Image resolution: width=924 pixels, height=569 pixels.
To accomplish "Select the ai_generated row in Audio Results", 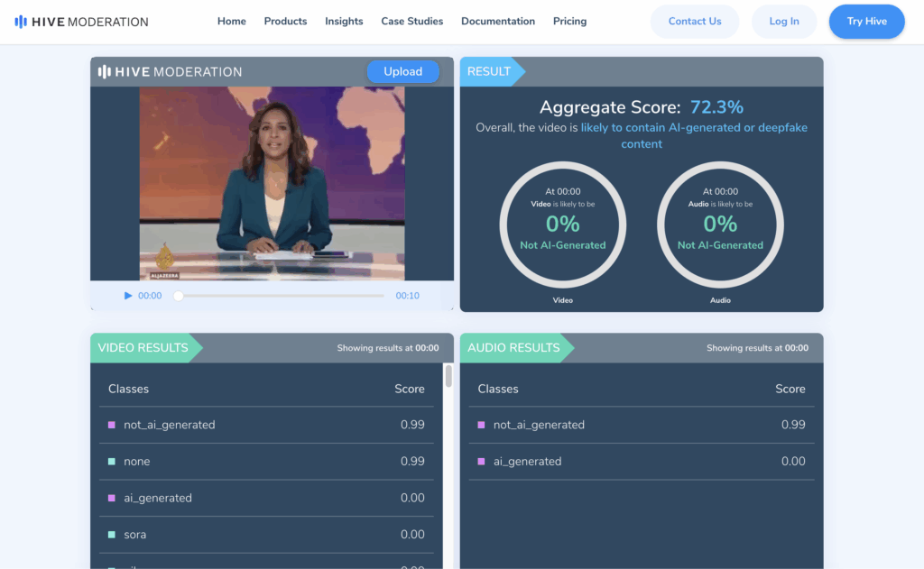I will (x=642, y=462).
